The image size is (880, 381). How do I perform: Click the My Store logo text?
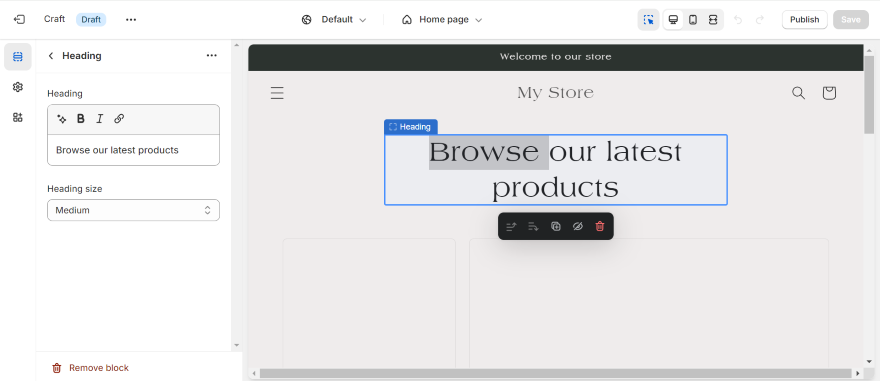click(556, 93)
